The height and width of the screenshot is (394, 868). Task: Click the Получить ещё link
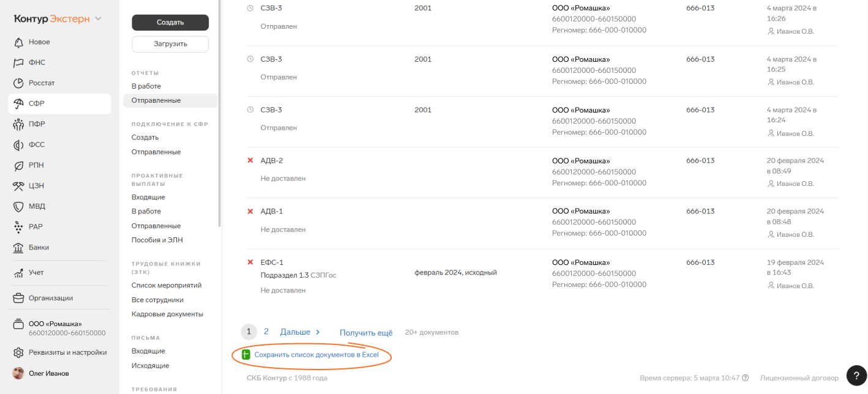tap(366, 333)
